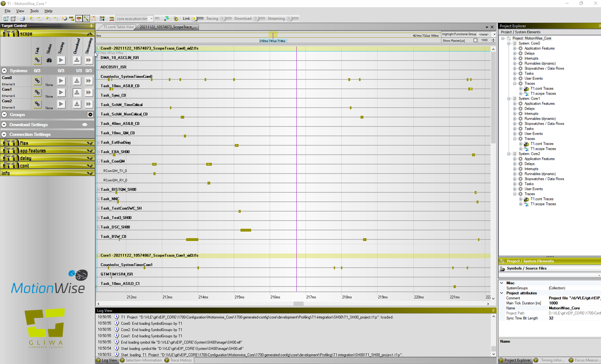Open the Groups settings gear icon
The height and width of the screenshot is (364, 601).
tap(90, 115)
